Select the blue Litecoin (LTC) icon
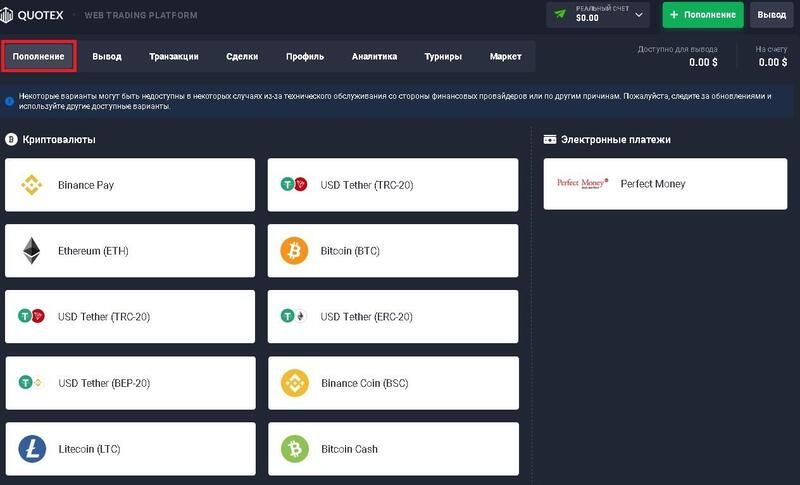This screenshot has width=800, height=485. (x=32, y=449)
